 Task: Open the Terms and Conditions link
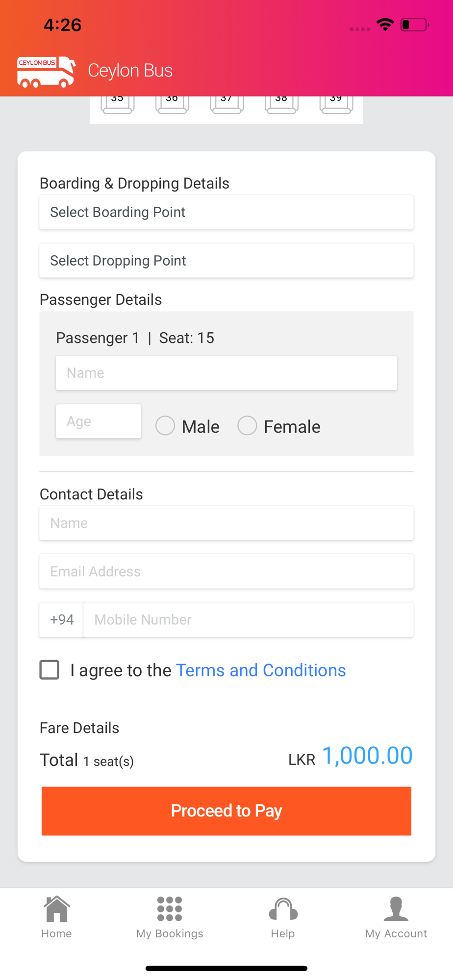261,670
